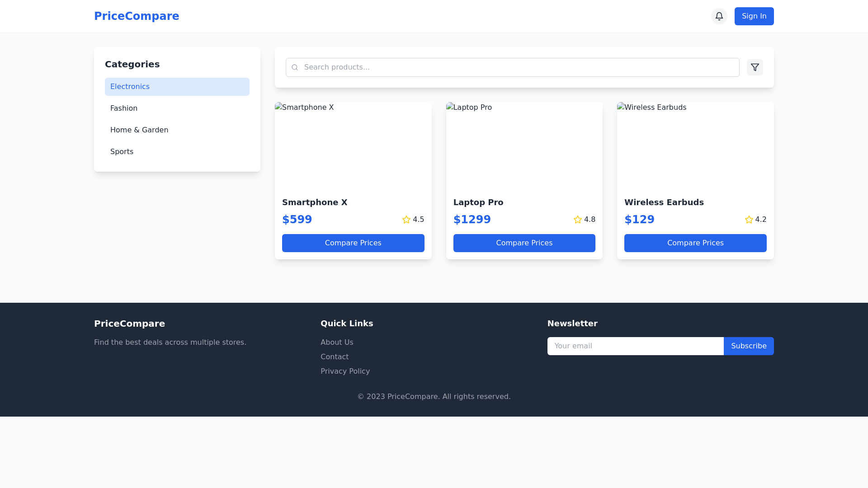Open the About Us link
Image resolution: width=868 pixels, height=488 pixels.
(x=337, y=342)
